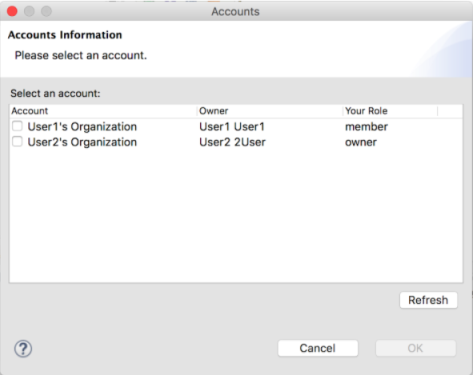Check User2's Organization checkbox
This screenshot has height=375, width=473.
(17, 142)
